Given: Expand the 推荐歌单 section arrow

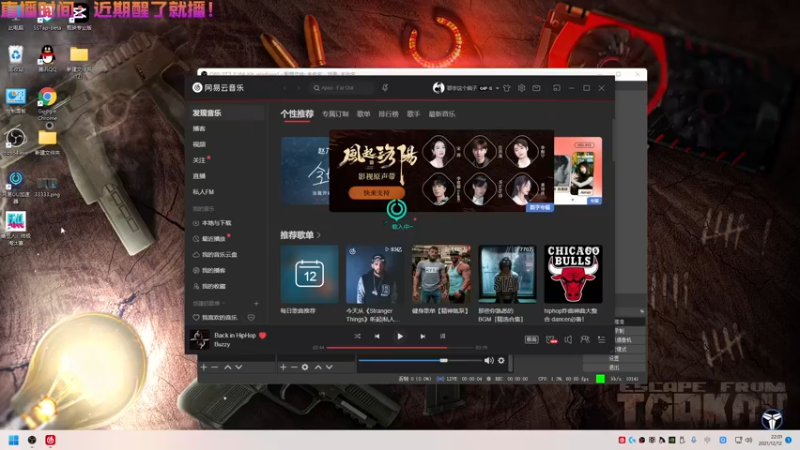Looking at the screenshot, I should click(319, 235).
